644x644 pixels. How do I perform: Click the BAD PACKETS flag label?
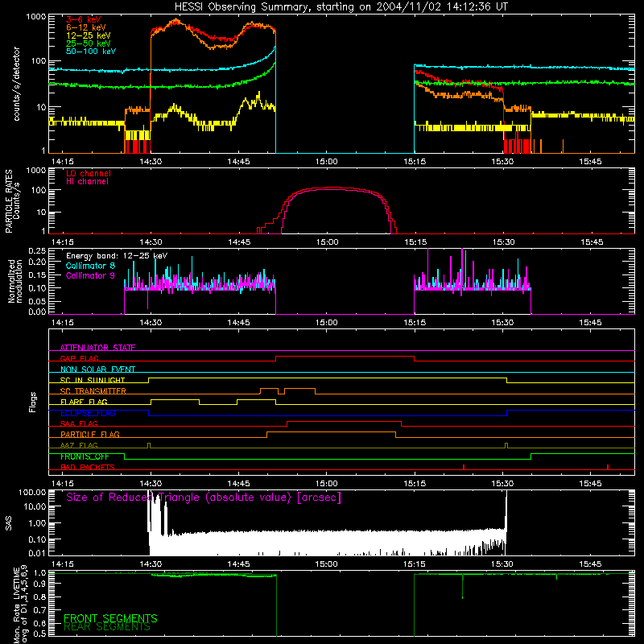click(88, 467)
